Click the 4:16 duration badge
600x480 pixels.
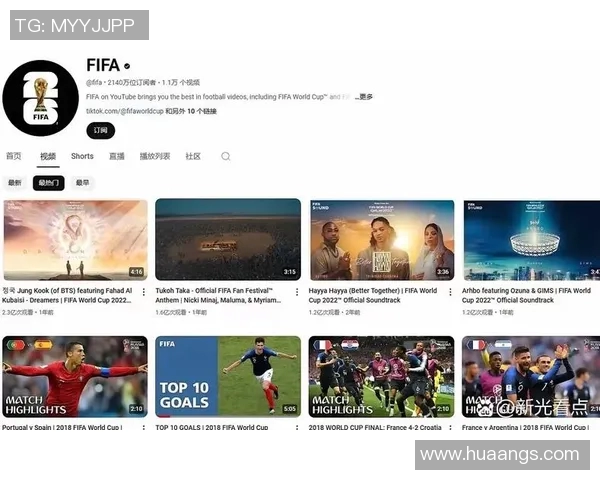coord(137,272)
